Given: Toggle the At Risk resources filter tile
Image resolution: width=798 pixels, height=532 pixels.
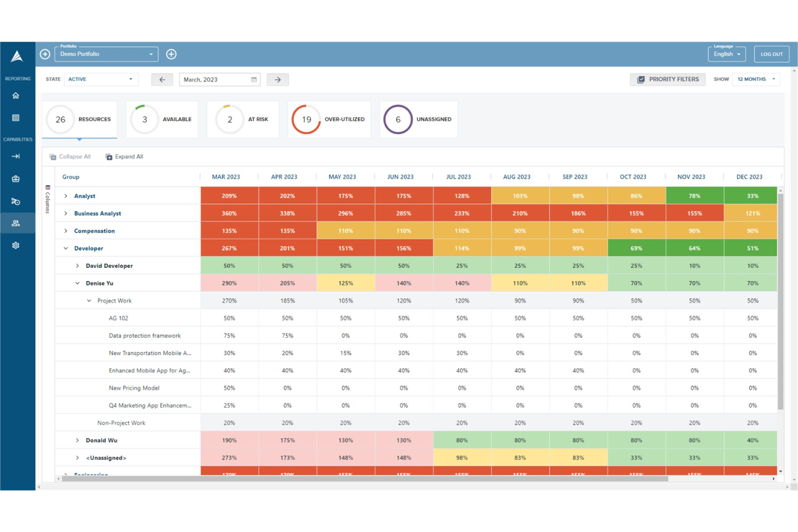Looking at the screenshot, I should tap(243, 119).
